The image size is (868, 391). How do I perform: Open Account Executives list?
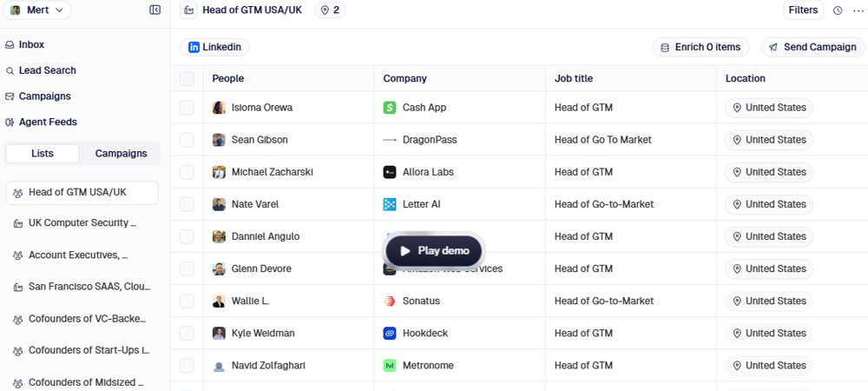tap(82, 255)
